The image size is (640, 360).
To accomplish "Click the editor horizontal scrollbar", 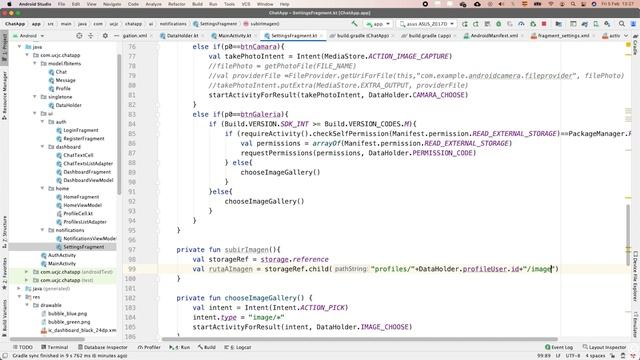I will point(359,339).
